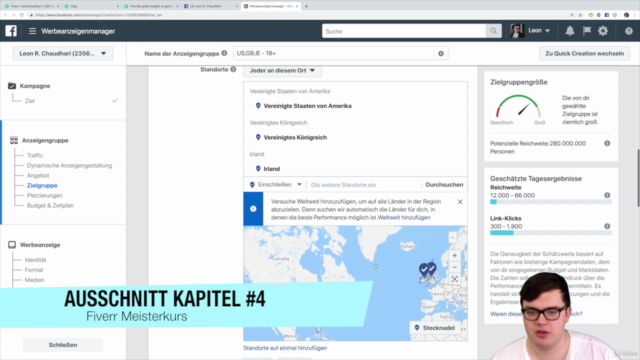Open the notifications bell
The height and width of the screenshot is (360, 640).
point(570,31)
